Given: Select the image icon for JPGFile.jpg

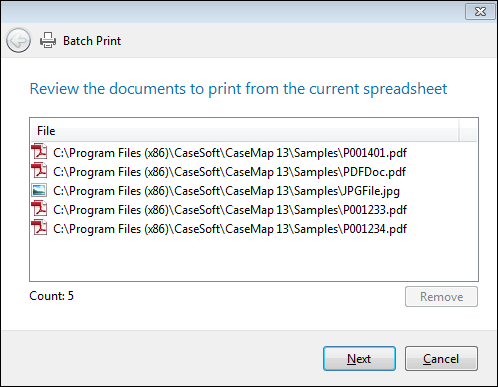Looking at the screenshot, I should 39,190.
